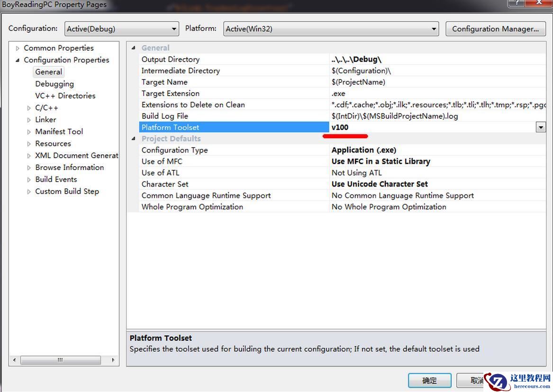Click the .exe target extension value
The height and width of the screenshot is (392, 553).
[x=338, y=94]
